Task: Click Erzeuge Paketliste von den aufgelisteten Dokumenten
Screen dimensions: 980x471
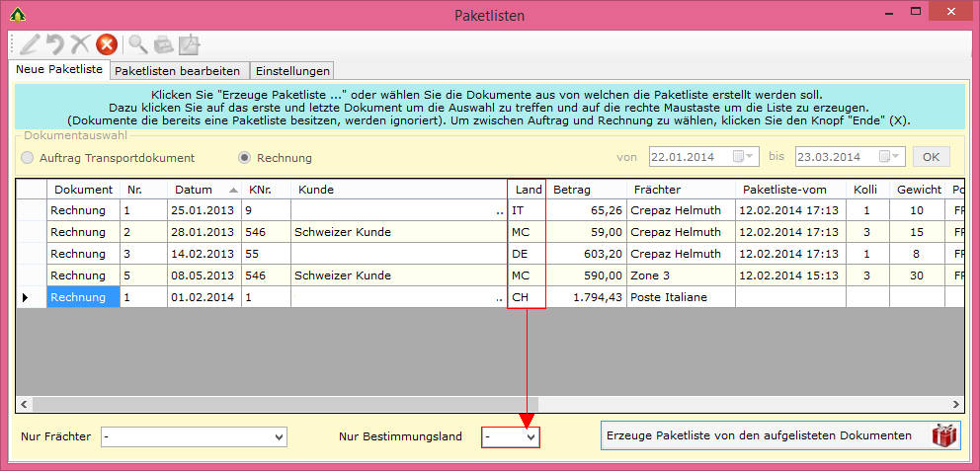Action: pos(780,435)
